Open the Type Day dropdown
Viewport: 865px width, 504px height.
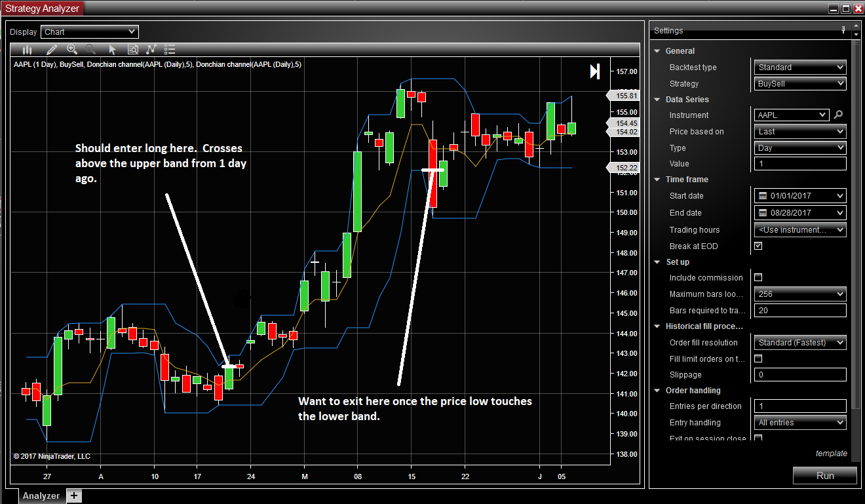[800, 147]
